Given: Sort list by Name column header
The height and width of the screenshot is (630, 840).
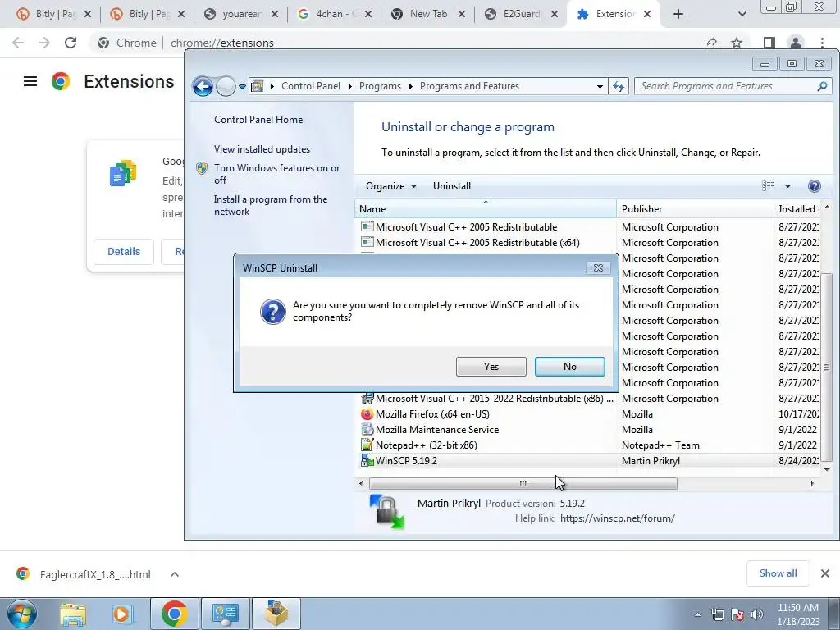Looking at the screenshot, I should click(x=486, y=209).
